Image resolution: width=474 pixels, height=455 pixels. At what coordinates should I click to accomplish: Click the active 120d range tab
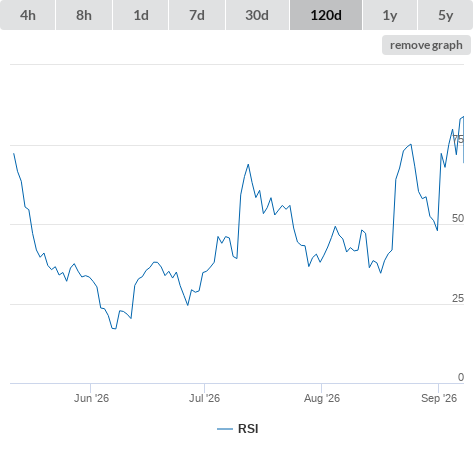326,15
